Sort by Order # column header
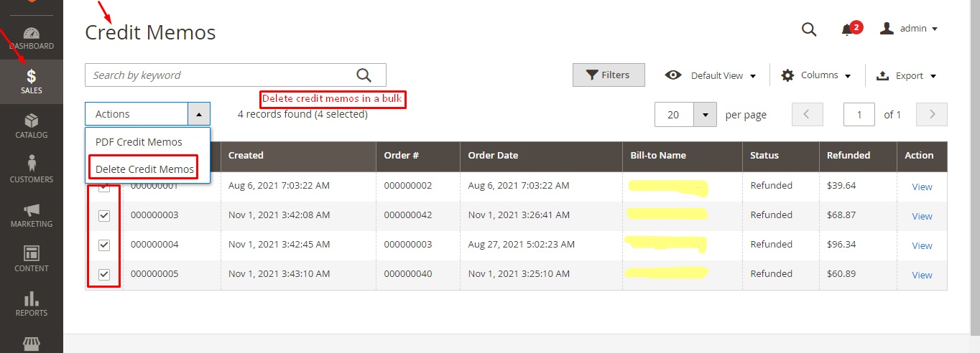Image resolution: width=980 pixels, height=353 pixels. [x=418, y=156]
